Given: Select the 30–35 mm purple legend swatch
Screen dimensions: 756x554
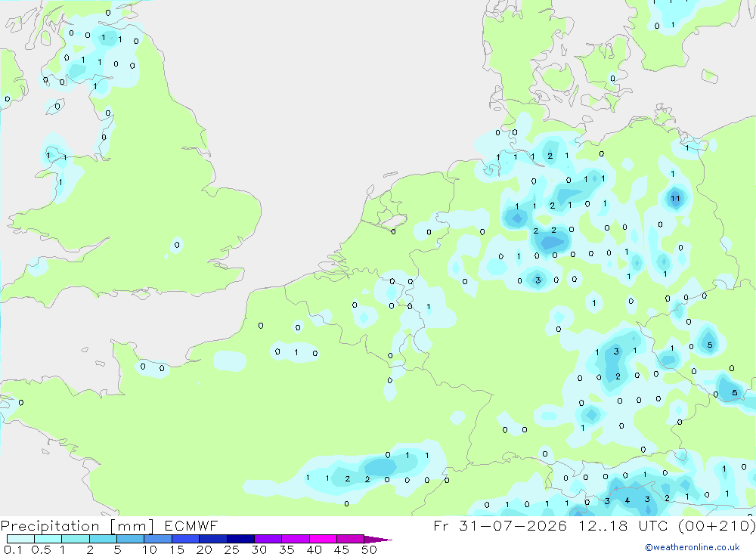Looking at the screenshot, I should coord(268,539).
